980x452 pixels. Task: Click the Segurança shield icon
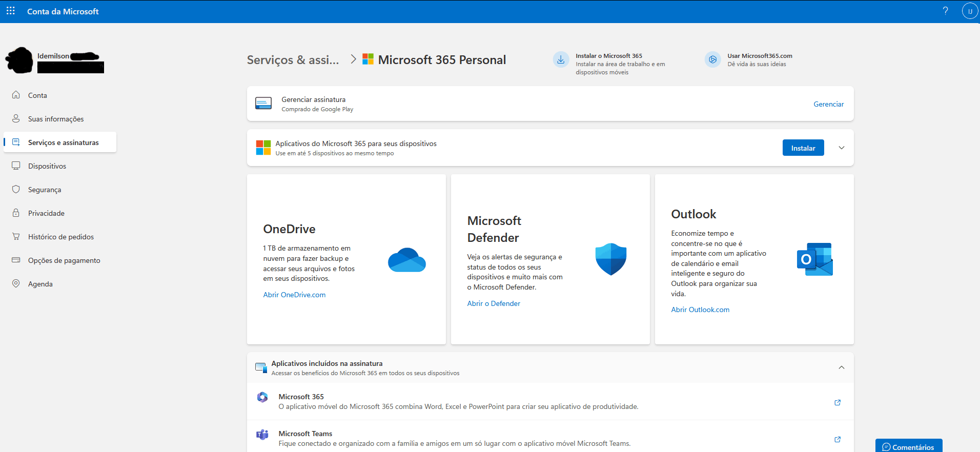coord(16,189)
